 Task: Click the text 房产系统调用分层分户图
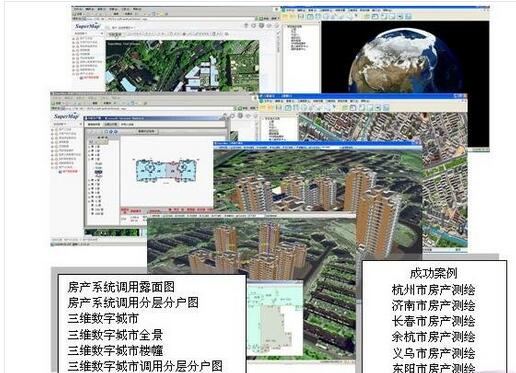tap(133, 302)
